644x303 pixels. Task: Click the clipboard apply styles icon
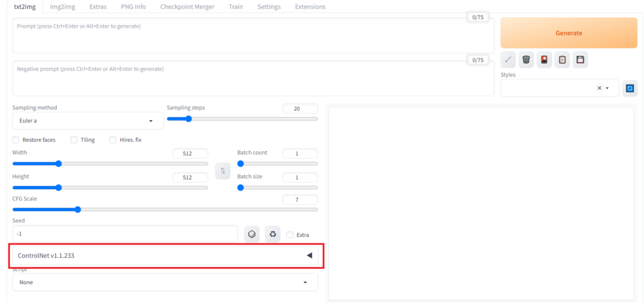(x=562, y=60)
